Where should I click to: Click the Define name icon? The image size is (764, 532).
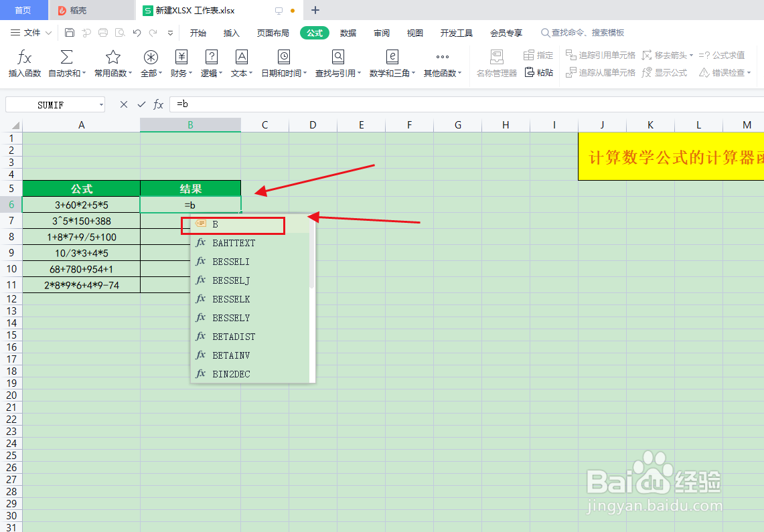point(529,55)
